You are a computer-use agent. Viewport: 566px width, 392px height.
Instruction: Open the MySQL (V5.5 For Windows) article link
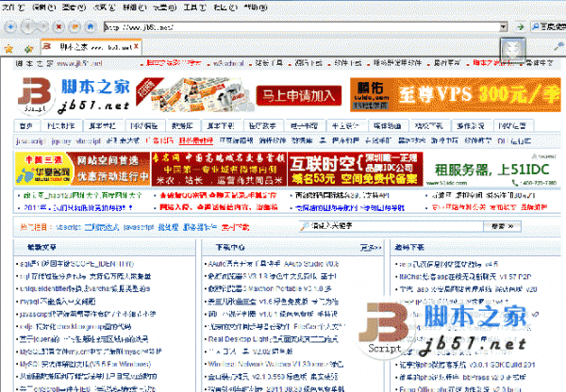point(86,365)
